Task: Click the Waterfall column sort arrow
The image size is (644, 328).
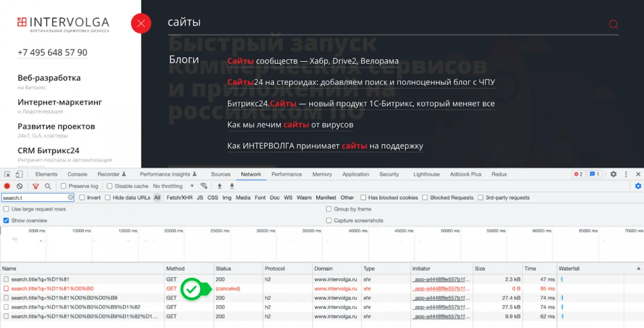Action: pos(639,269)
